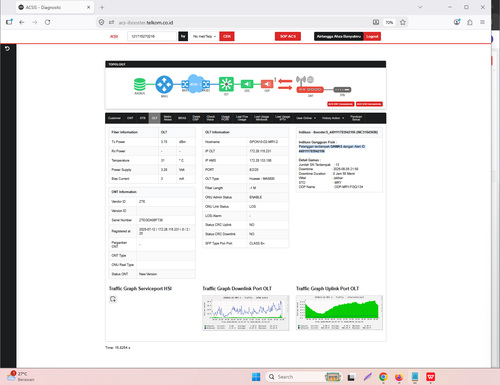Switch to the Customer tab

(x=114, y=118)
